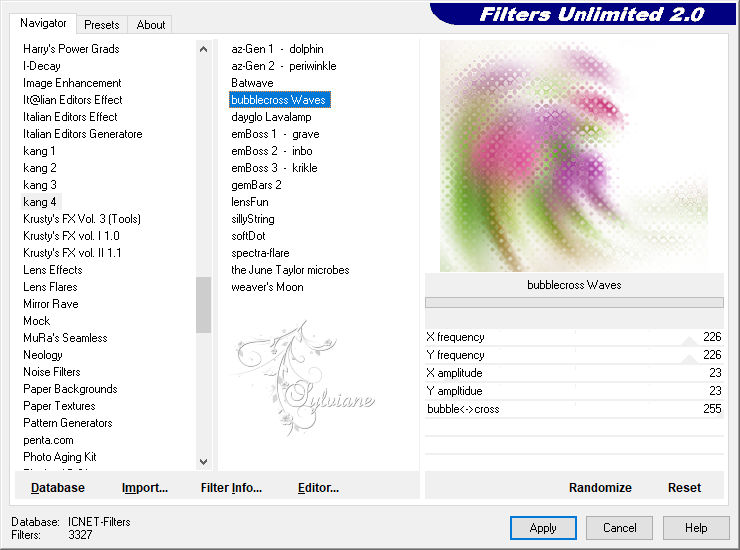
Task: Select MuRa's Seamless category
Action: (65, 338)
